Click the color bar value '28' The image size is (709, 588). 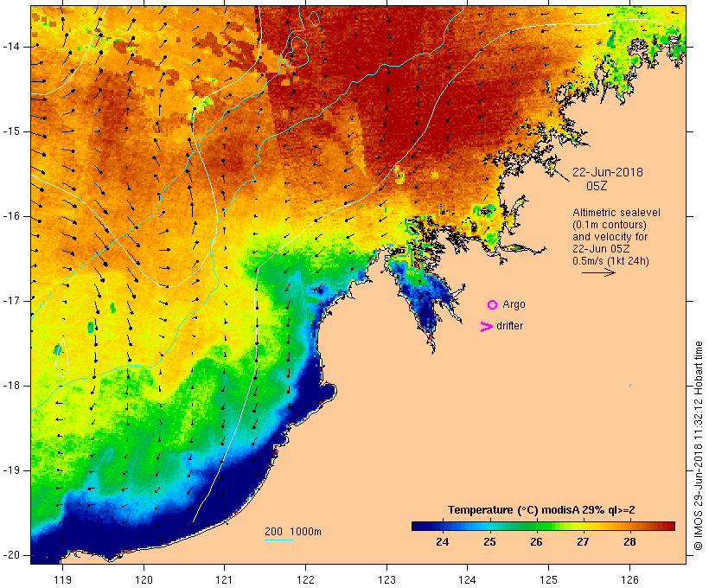point(629,541)
